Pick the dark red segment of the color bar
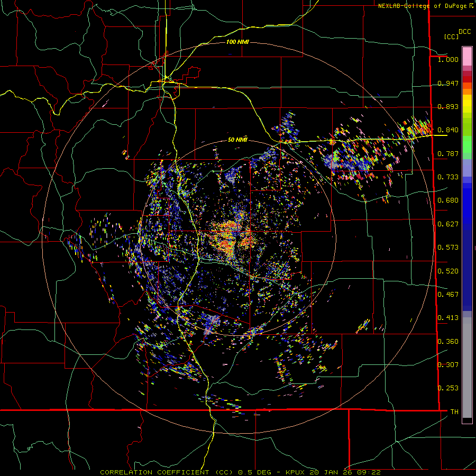The height and width of the screenshot is (476, 476). click(x=467, y=79)
